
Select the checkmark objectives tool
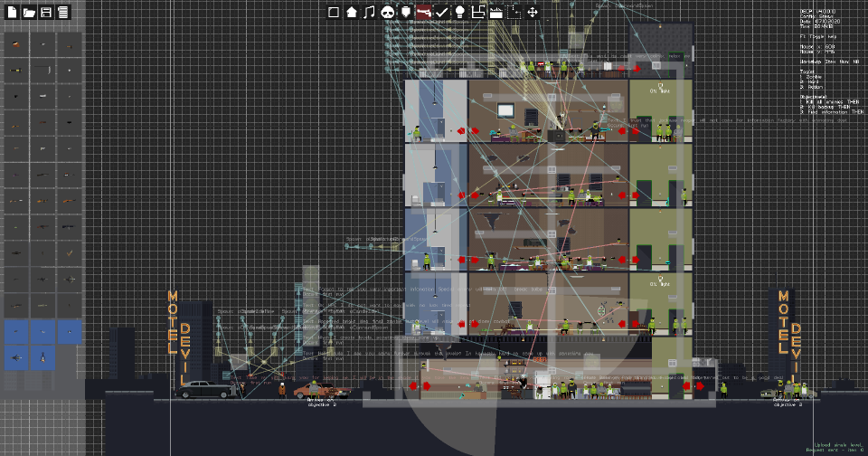(x=442, y=12)
